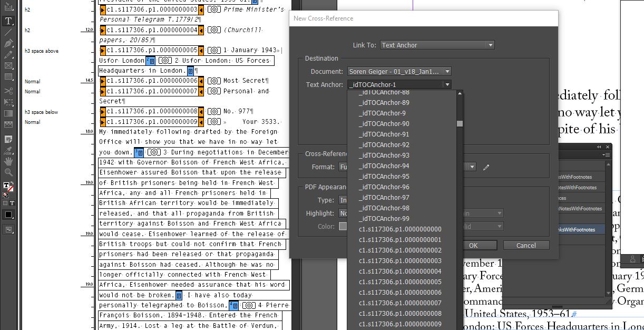Choose c1.s117306.p1.0000000000 from the list
Screen dimensions: 644x330
click(x=400, y=229)
